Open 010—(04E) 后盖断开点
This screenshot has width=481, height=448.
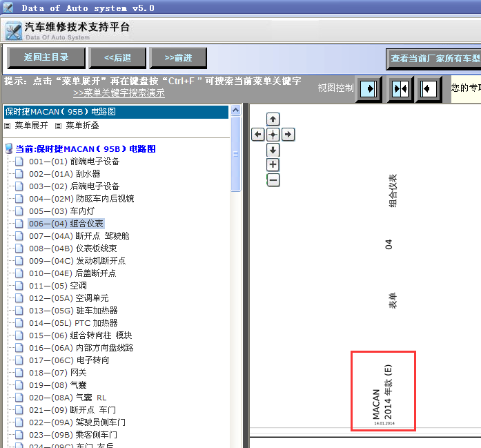tap(72, 273)
